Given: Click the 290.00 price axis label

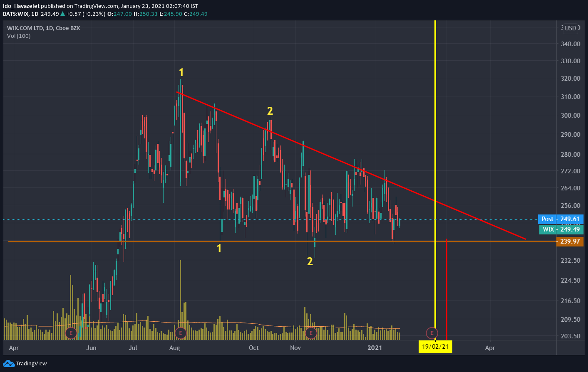Looking at the screenshot, I should pos(571,134).
